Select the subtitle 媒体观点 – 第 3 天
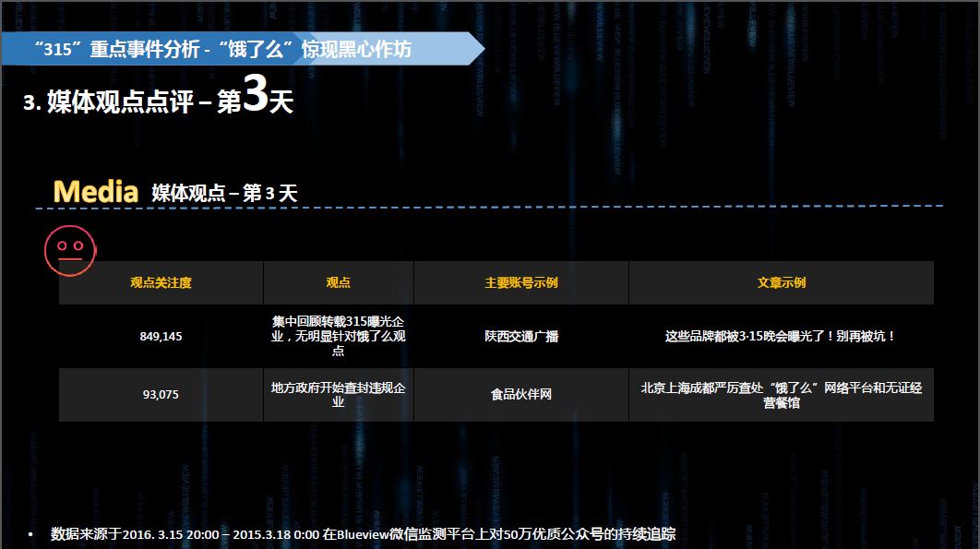 [224, 193]
